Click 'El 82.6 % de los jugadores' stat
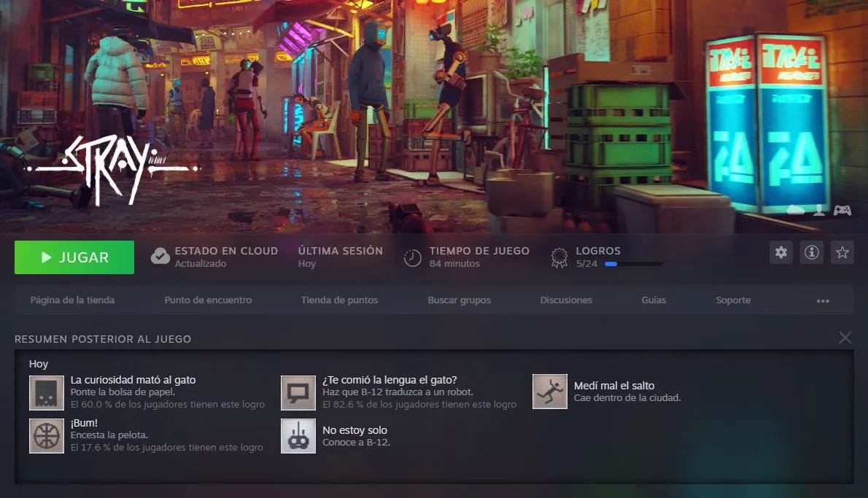The width and height of the screenshot is (868, 498). pyautogui.click(x=419, y=405)
